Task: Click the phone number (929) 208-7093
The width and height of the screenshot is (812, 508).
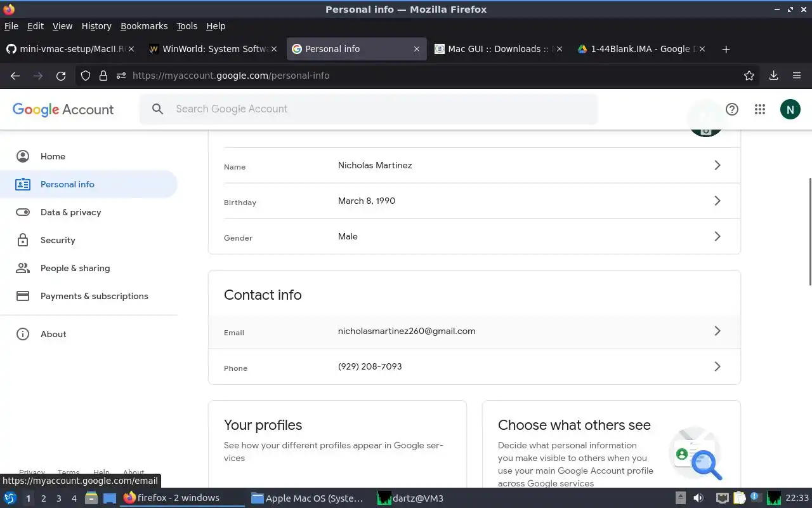Action: (x=370, y=366)
